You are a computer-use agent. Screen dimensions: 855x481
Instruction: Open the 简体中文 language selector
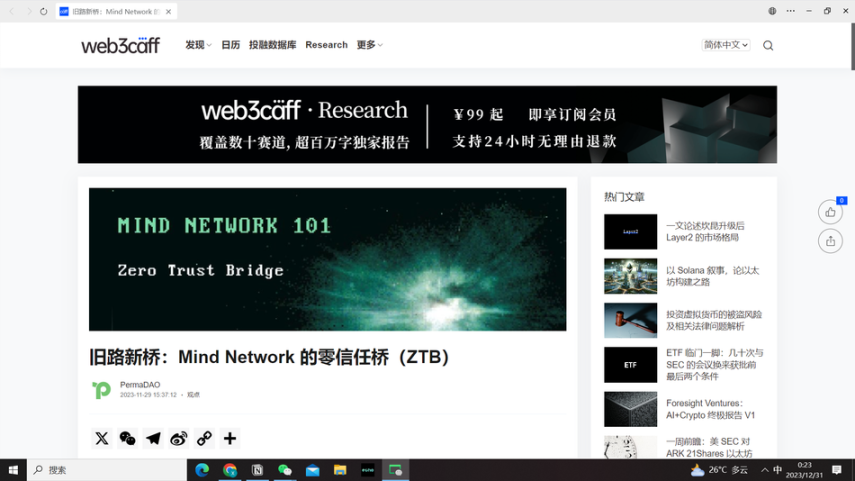[x=726, y=45]
